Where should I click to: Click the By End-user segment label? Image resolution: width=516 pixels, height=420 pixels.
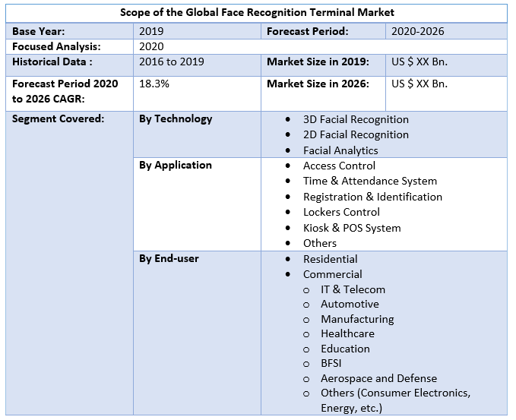169,258
